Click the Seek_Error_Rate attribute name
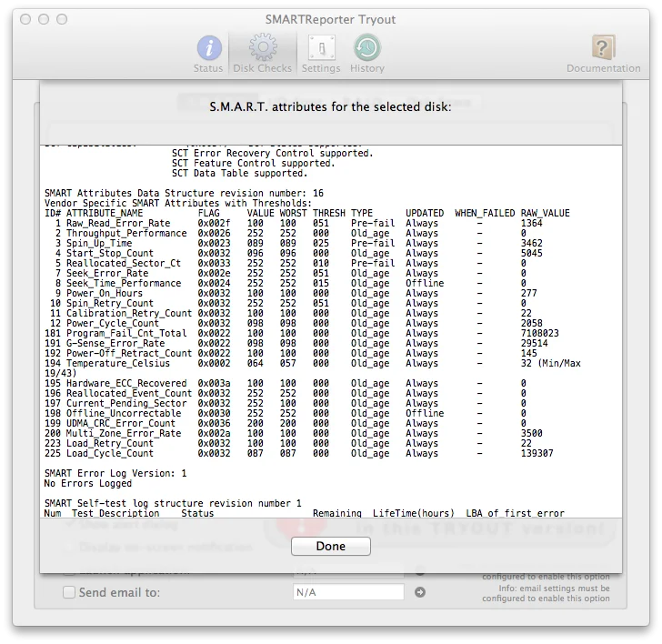Image resolution: width=662 pixels, height=644 pixels. tap(107, 273)
